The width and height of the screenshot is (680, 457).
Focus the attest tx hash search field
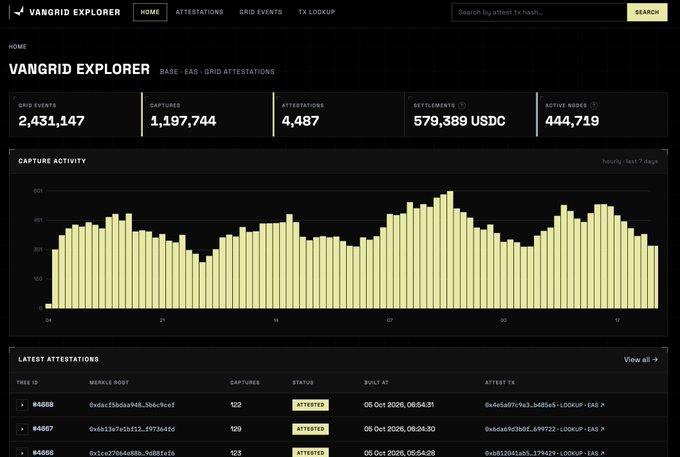(x=539, y=12)
